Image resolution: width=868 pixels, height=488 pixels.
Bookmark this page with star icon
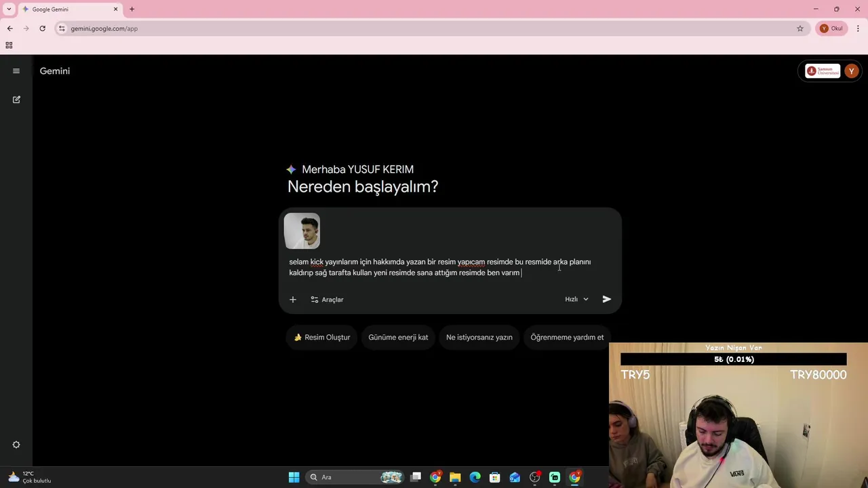pyautogui.click(x=800, y=28)
